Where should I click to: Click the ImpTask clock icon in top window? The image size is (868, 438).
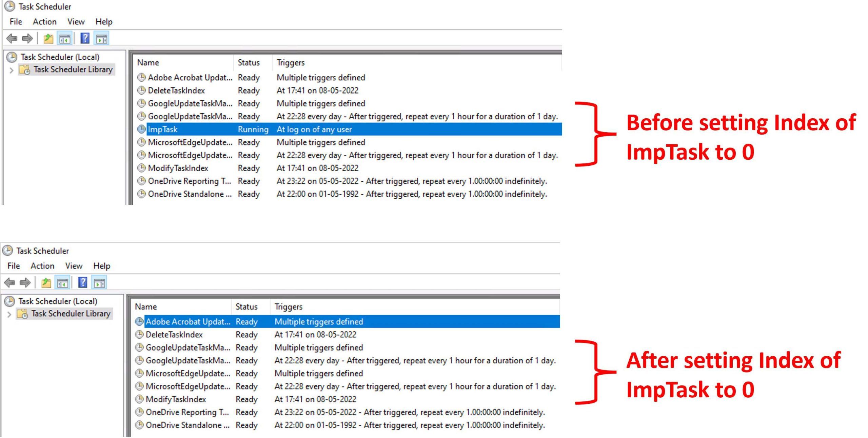point(141,129)
